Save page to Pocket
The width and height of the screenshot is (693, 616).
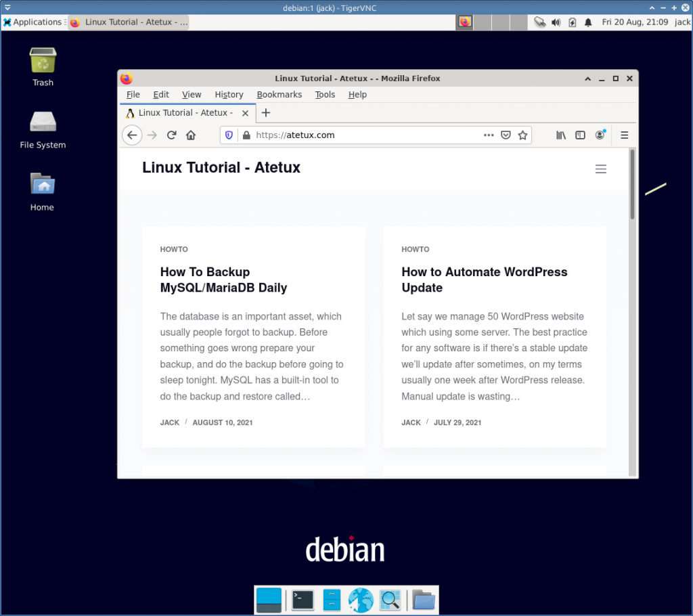[506, 135]
